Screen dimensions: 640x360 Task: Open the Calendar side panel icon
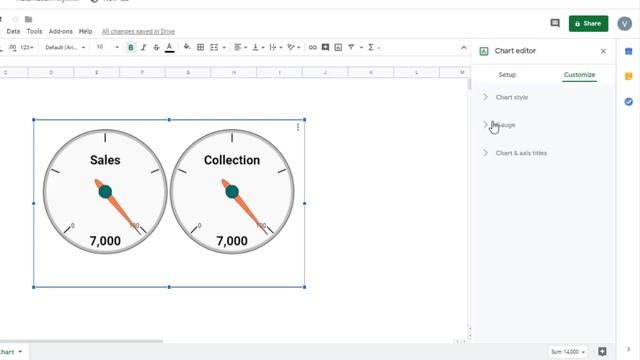click(629, 51)
